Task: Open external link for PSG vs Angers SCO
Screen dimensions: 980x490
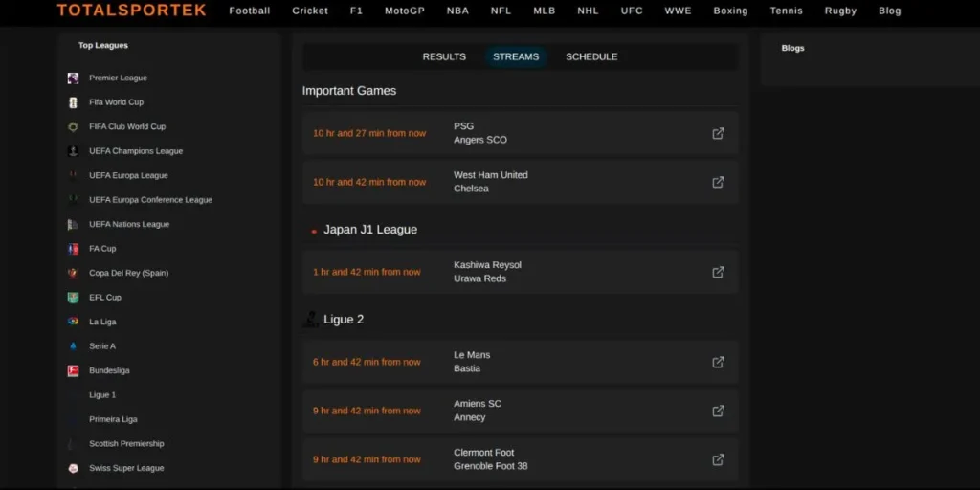Action: pyautogui.click(x=718, y=133)
